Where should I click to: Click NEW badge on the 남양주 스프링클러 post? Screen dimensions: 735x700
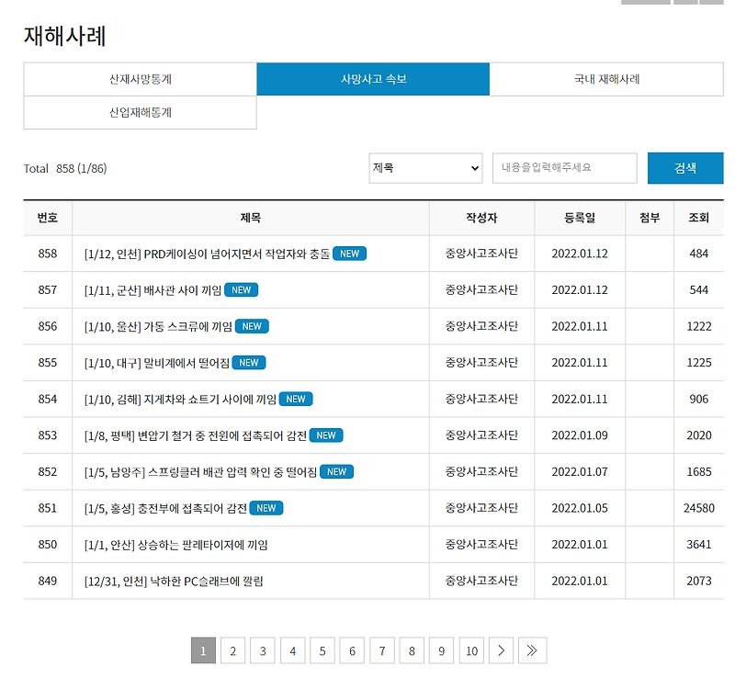point(336,471)
